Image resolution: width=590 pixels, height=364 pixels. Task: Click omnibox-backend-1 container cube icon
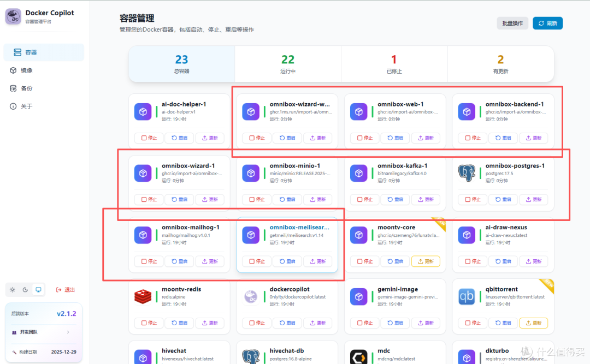467,112
